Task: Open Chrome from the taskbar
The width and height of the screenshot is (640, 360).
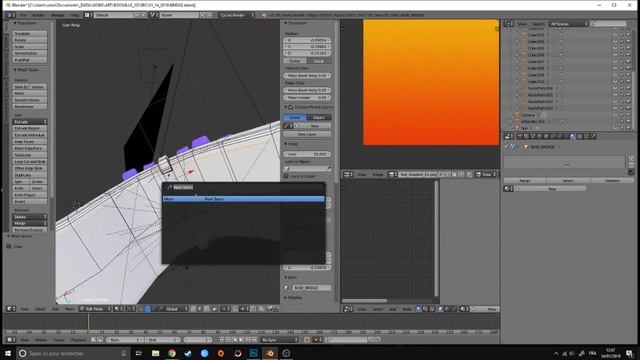Action: 172,353
